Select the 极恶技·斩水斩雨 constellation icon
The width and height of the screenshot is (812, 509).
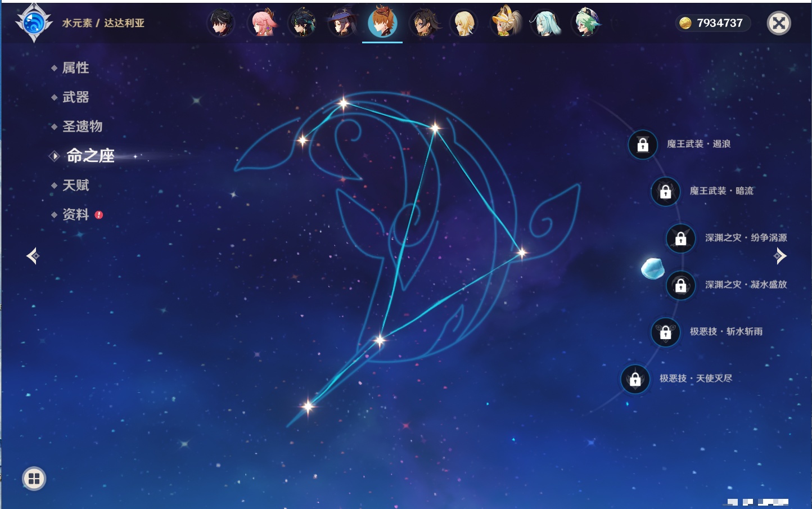click(x=665, y=332)
